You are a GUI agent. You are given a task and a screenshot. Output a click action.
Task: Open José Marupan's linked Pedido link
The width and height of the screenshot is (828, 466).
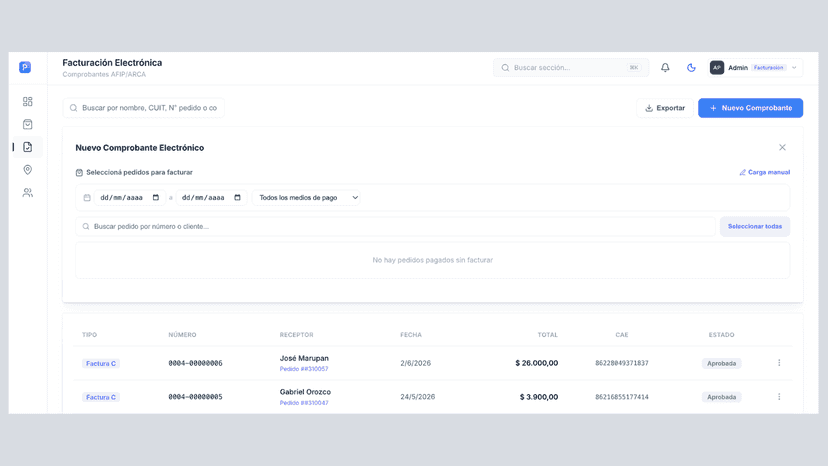(x=304, y=369)
